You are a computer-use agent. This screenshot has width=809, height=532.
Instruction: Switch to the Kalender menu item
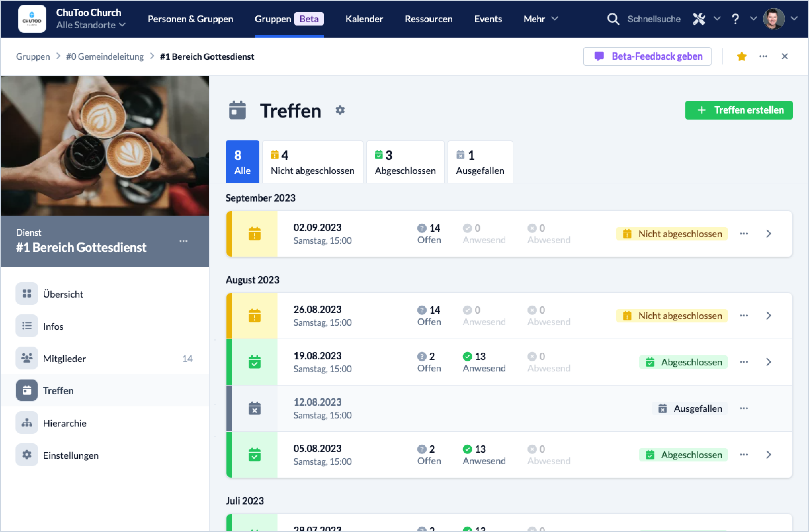364,19
